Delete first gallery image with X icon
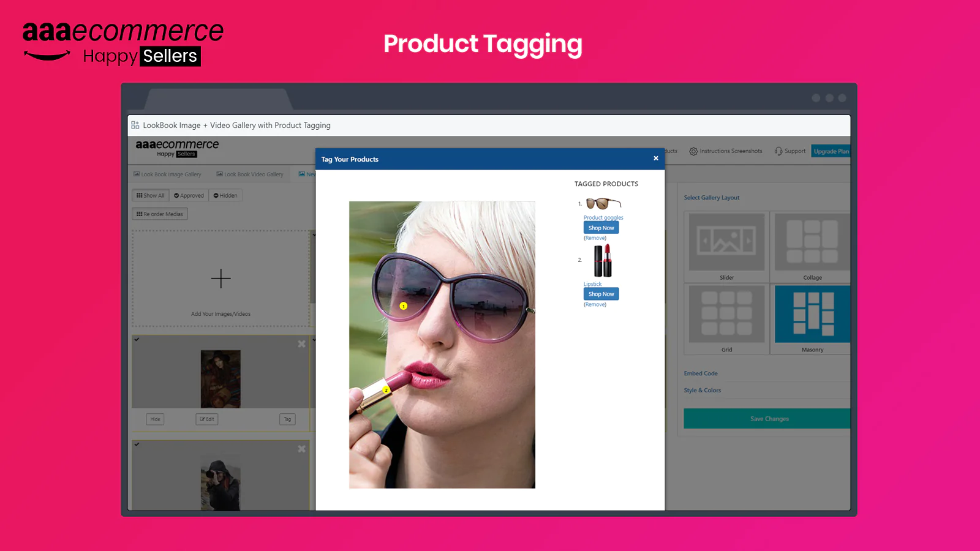 301,344
